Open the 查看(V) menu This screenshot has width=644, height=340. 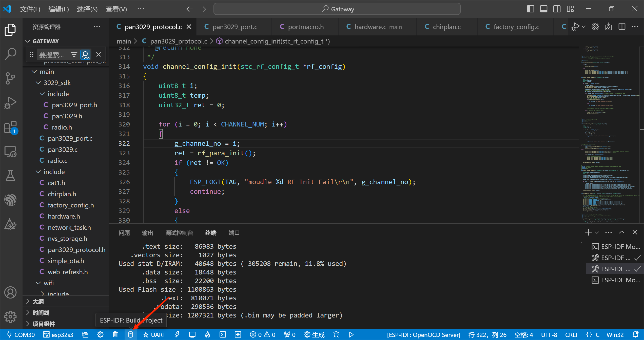116,9
